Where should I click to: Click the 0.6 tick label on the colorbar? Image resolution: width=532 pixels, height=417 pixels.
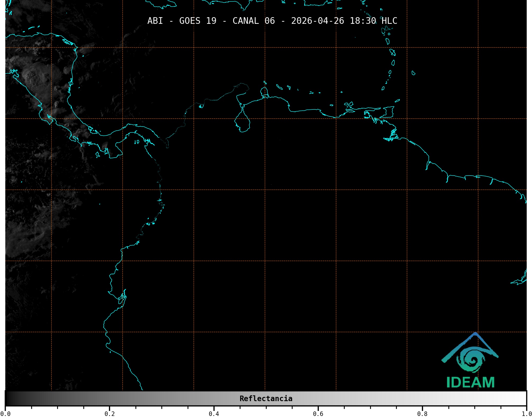click(x=318, y=414)
